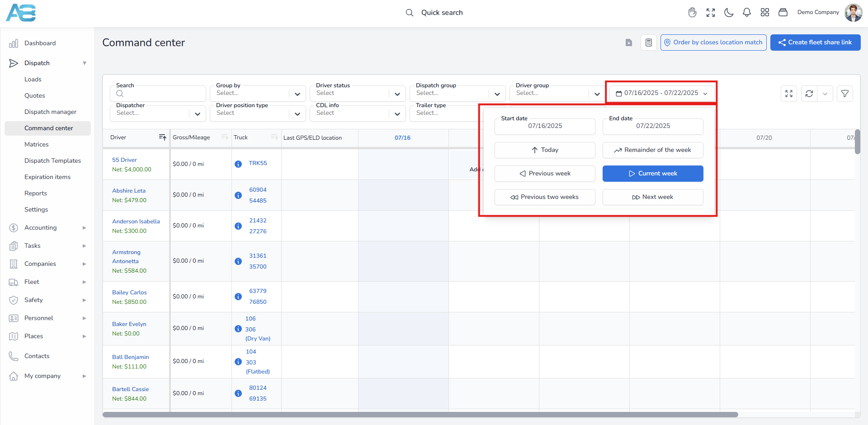Open Dispatcher dropdown
Viewport: 868px width, 425px height.
point(158,113)
